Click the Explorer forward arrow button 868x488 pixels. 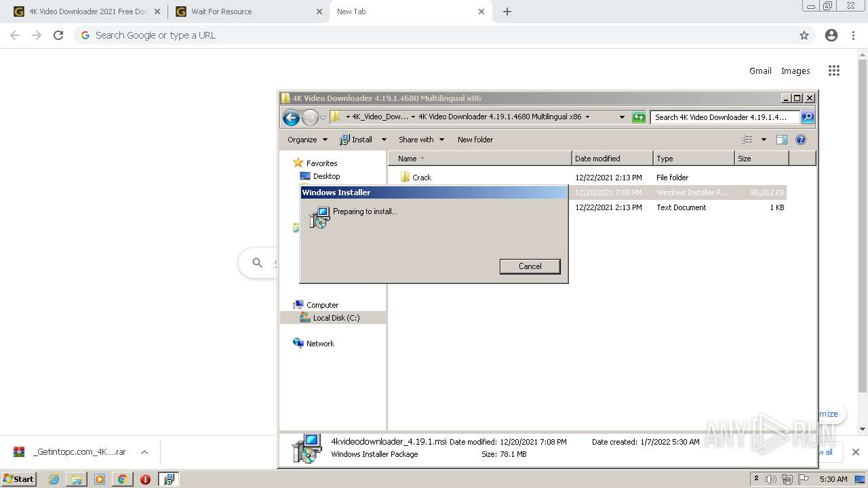pos(309,117)
